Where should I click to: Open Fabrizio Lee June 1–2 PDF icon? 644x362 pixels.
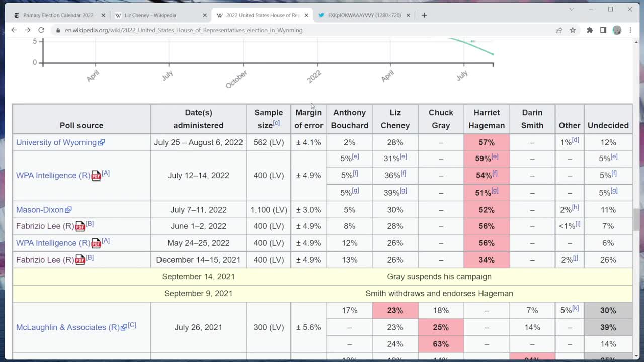pyautogui.click(x=80, y=226)
